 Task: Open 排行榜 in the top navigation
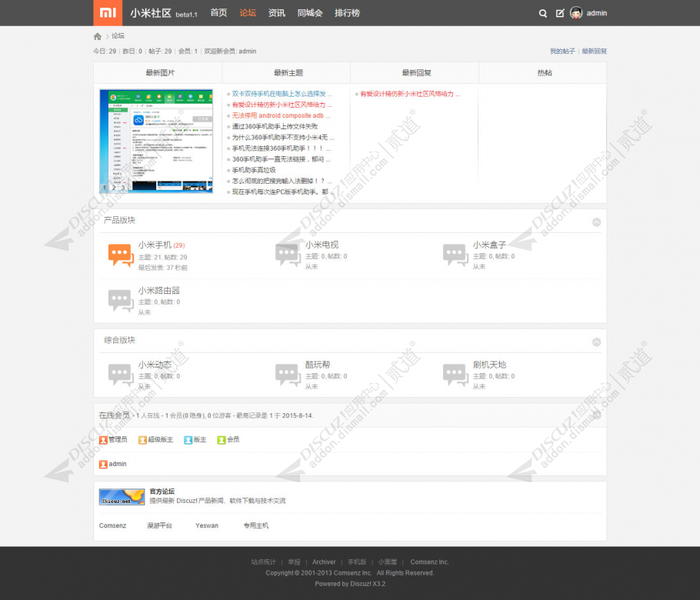[347, 13]
